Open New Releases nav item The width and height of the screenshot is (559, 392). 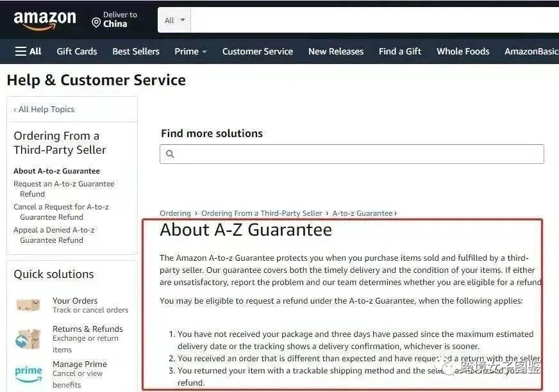click(336, 51)
